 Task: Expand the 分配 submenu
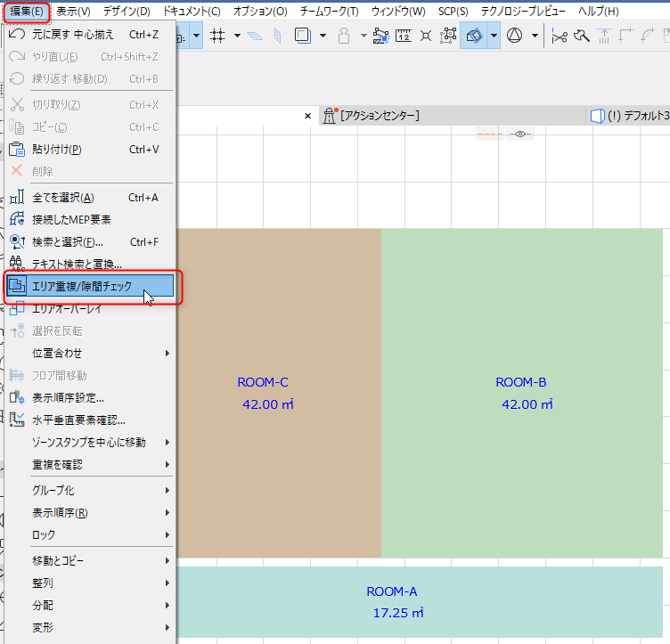coord(90,605)
